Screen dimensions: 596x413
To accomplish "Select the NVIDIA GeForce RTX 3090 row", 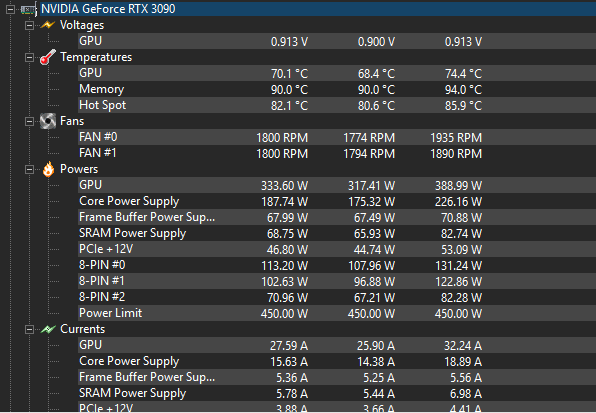I will (x=317, y=9).
